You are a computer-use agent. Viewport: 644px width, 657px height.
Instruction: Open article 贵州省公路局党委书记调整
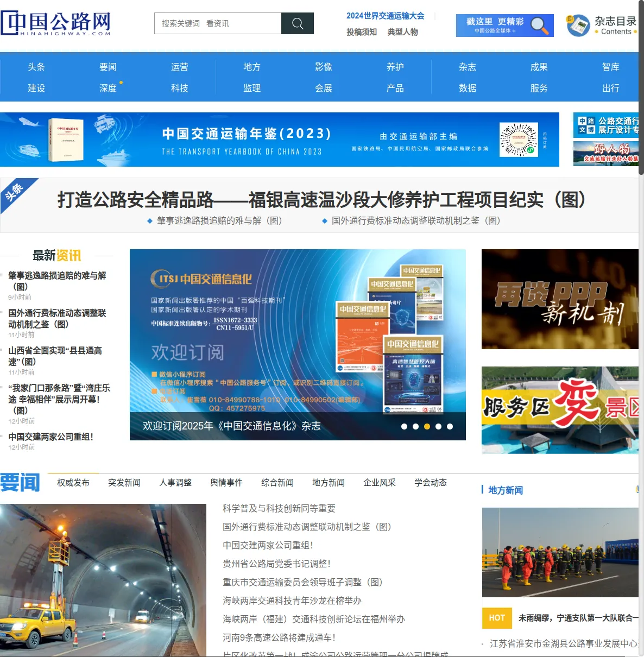click(276, 564)
